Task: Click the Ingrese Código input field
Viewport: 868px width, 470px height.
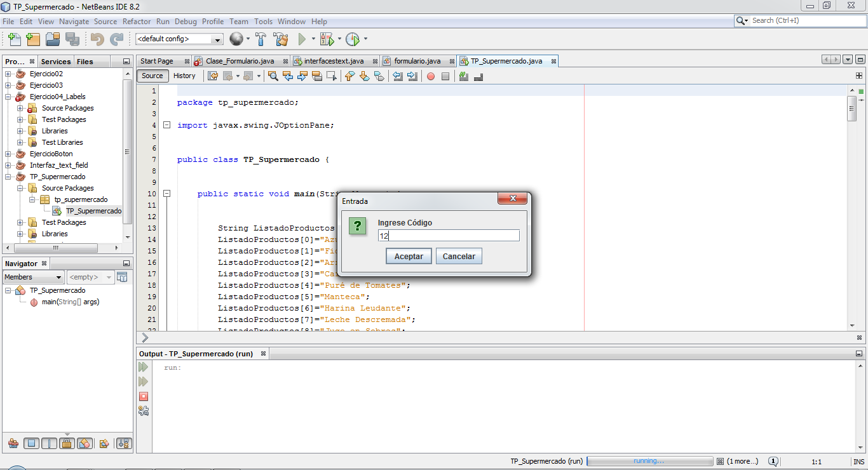Action: pos(449,235)
